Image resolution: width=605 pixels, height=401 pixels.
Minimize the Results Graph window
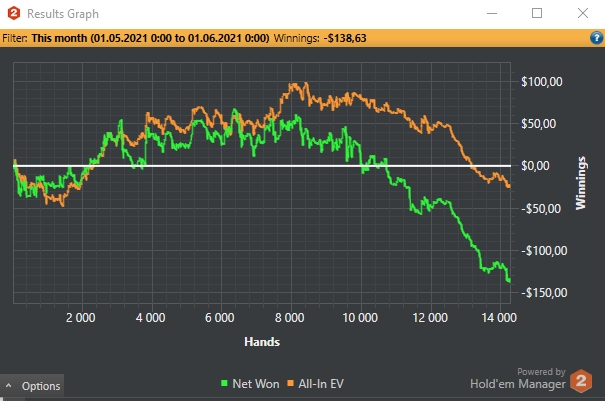[x=492, y=14]
